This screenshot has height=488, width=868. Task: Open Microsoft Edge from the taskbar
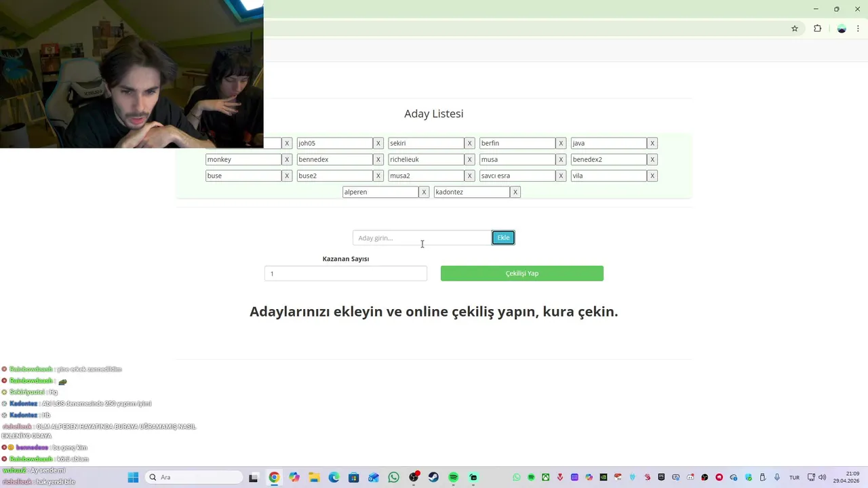[334, 477]
